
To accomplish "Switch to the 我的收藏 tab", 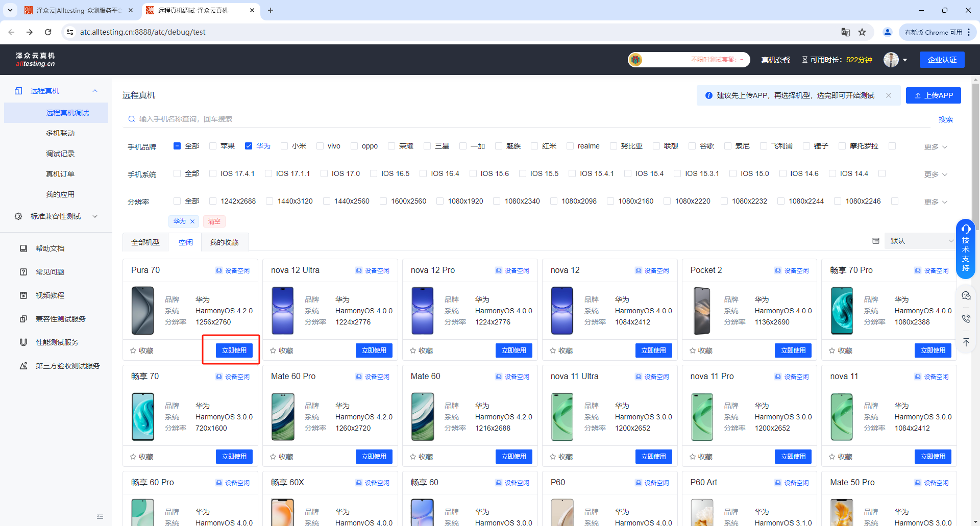I will click(x=224, y=242).
